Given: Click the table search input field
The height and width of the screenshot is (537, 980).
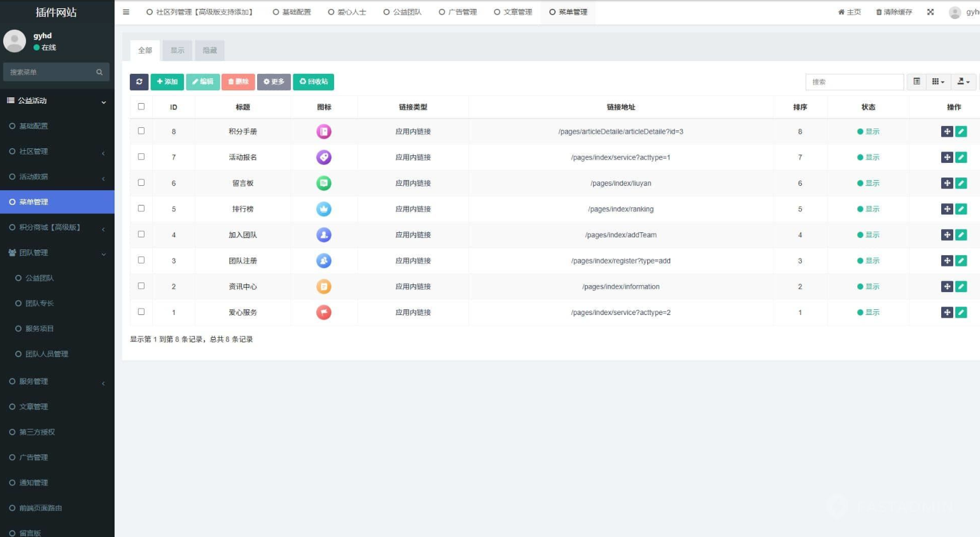Looking at the screenshot, I should point(854,82).
